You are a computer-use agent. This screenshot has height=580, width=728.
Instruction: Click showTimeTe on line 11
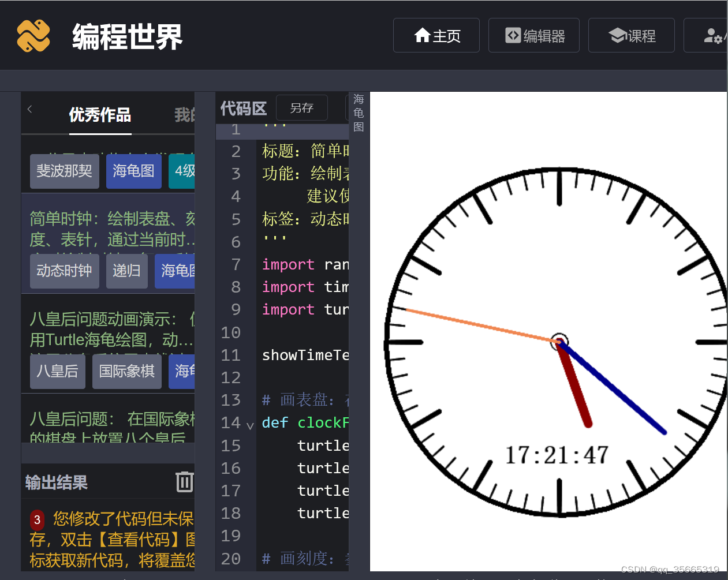[x=305, y=355]
